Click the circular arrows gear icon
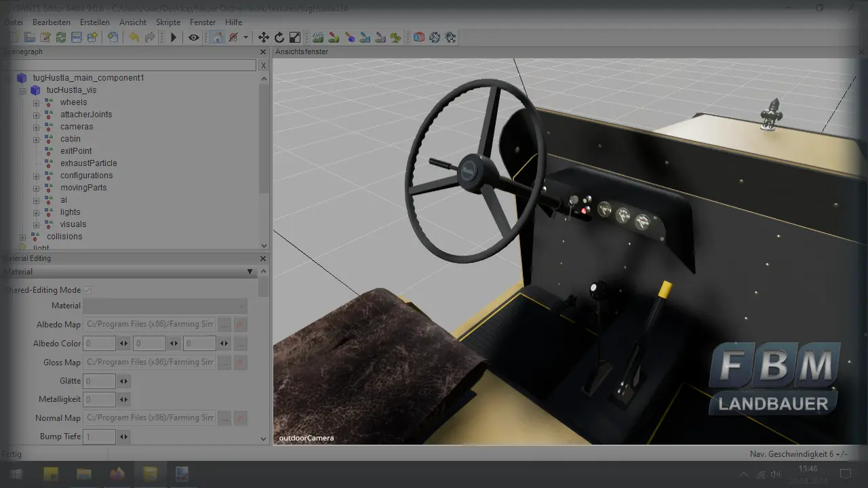This screenshot has width=868, height=488. coord(435,37)
